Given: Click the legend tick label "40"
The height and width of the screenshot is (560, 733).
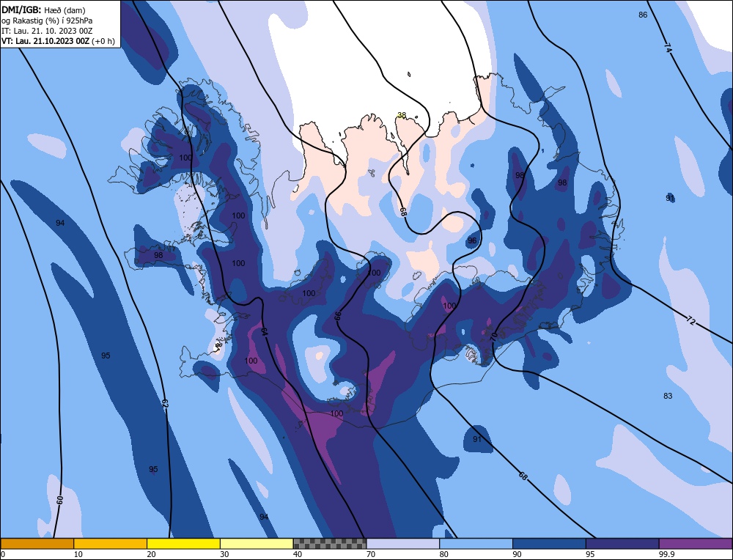Looking at the screenshot, I should (x=298, y=554).
